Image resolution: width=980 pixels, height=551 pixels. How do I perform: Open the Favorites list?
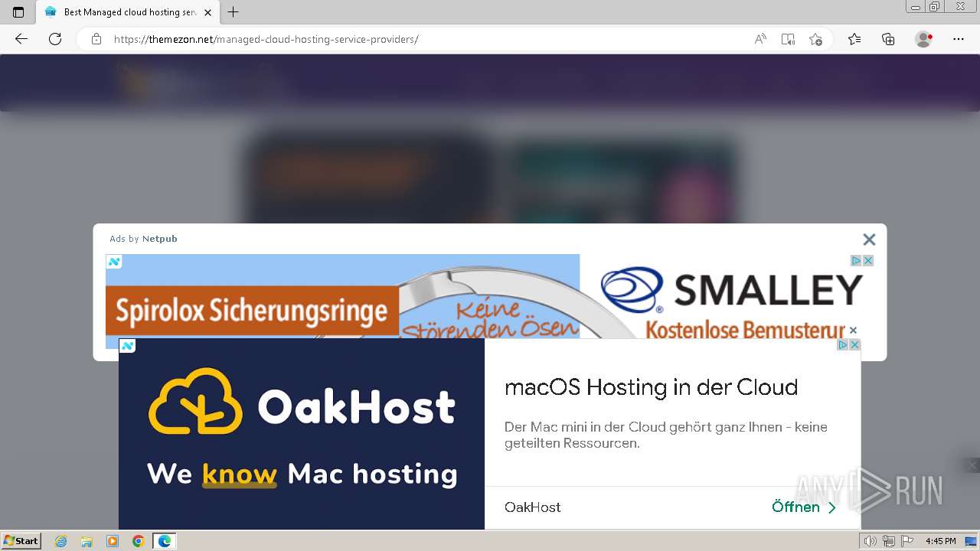(854, 39)
